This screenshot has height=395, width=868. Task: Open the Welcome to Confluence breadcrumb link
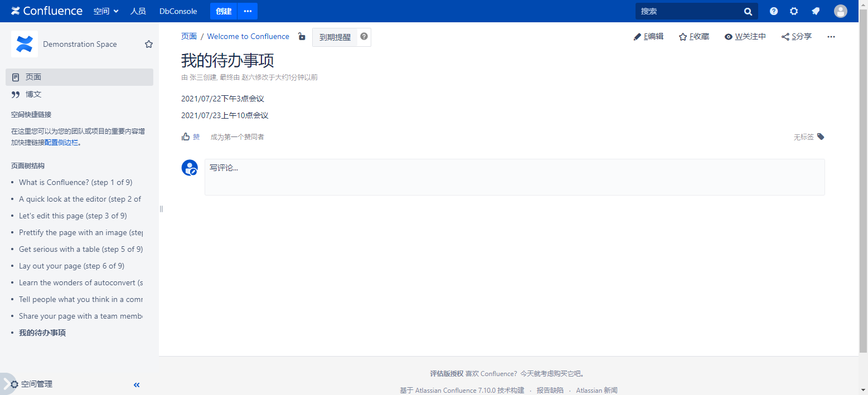[248, 37]
